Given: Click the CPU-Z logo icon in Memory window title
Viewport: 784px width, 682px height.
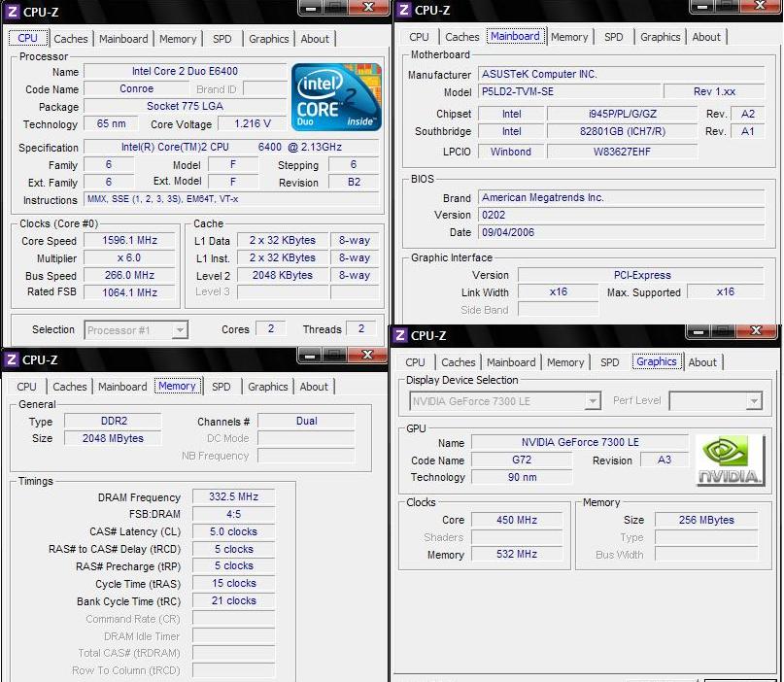Looking at the screenshot, I should [x=12, y=359].
